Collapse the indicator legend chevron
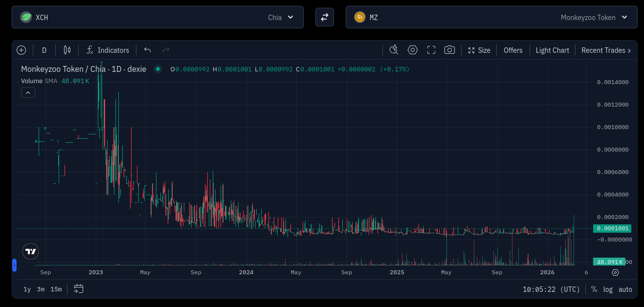644x307 pixels. click(x=28, y=93)
